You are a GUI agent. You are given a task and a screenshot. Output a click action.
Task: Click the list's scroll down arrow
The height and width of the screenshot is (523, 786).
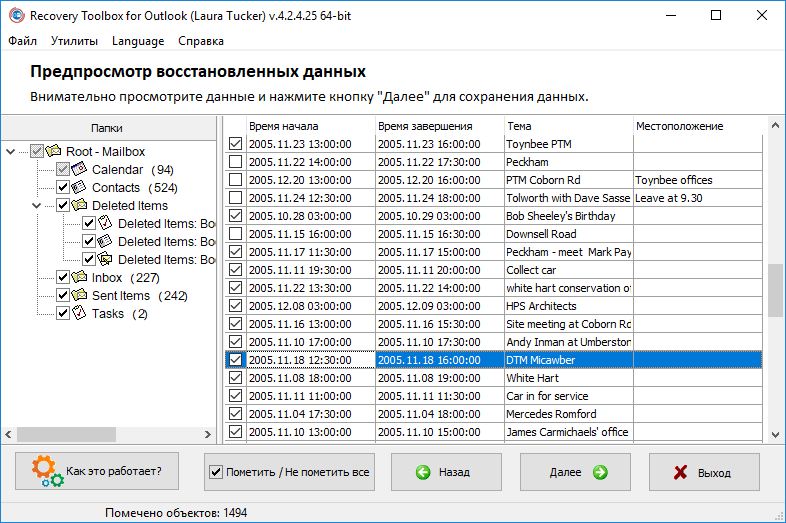(x=775, y=435)
